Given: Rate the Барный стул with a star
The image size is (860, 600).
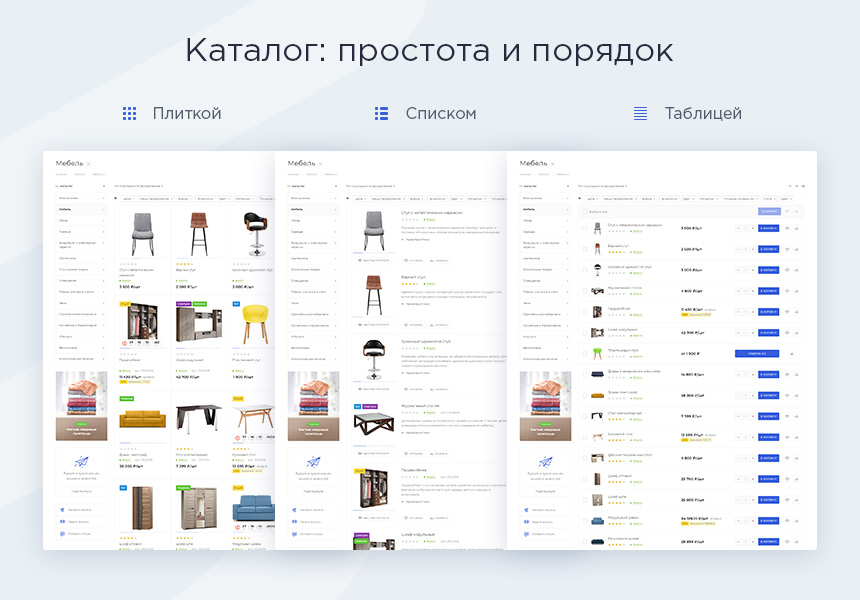Looking at the screenshot, I should click(182, 264).
